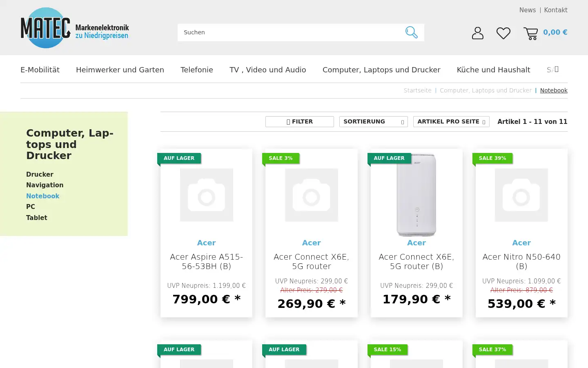Image resolution: width=588 pixels, height=368 pixels.
Task: Click the SALE 37% badge
Action: click(492, 350)
